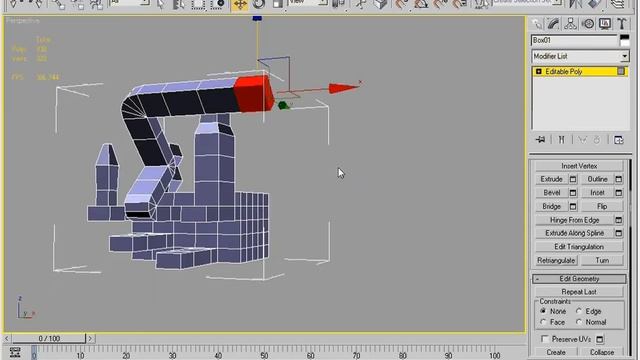This screenshot has height=360, width=640.
Task: Click the Extrude button
Action: [x=551, y=179]
